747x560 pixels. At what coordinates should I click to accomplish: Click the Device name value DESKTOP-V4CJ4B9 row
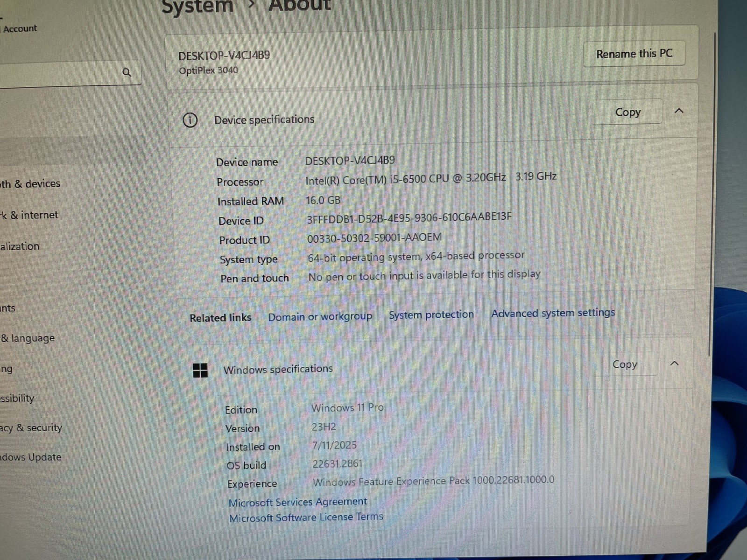(x=350, y=161)
